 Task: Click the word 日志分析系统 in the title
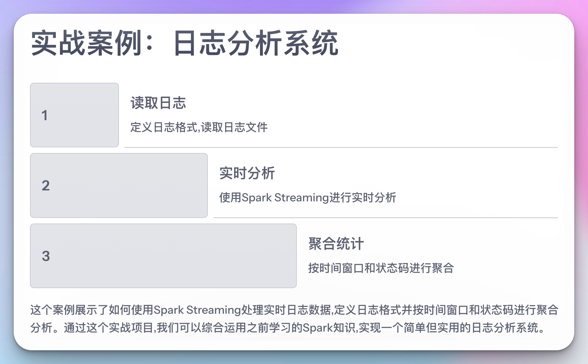point(256,43)
